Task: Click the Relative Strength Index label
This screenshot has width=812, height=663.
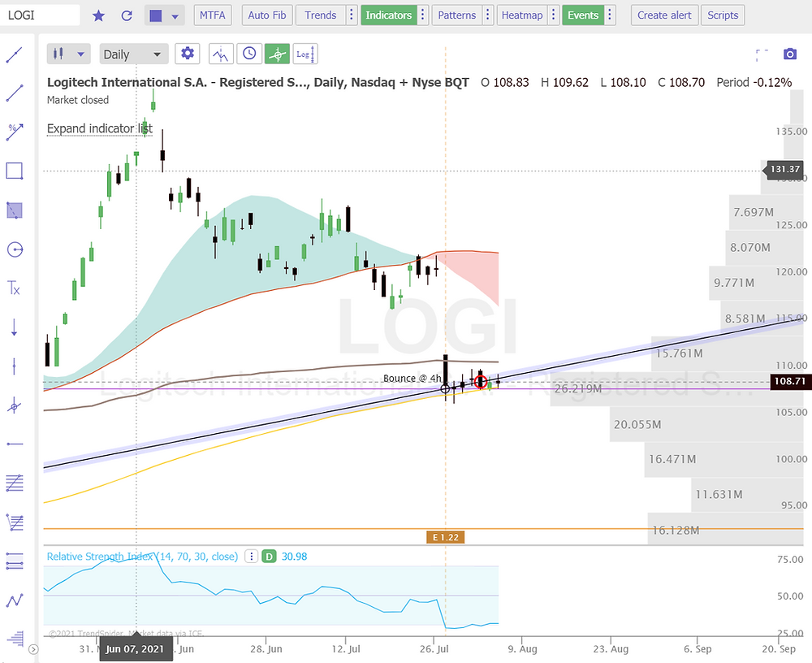Action: click(142, 557)
